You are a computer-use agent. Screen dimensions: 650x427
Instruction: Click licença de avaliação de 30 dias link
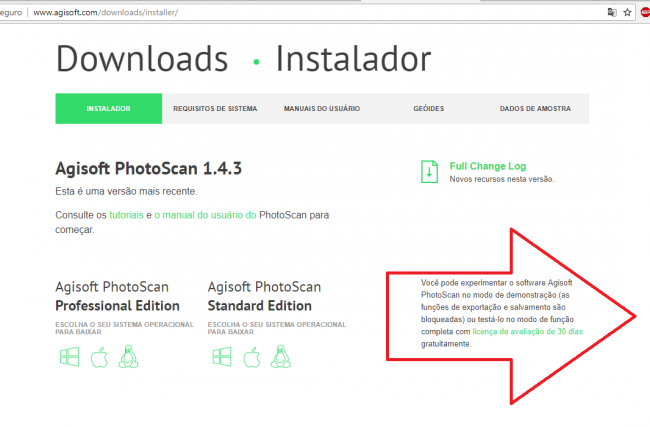(528, 332)
